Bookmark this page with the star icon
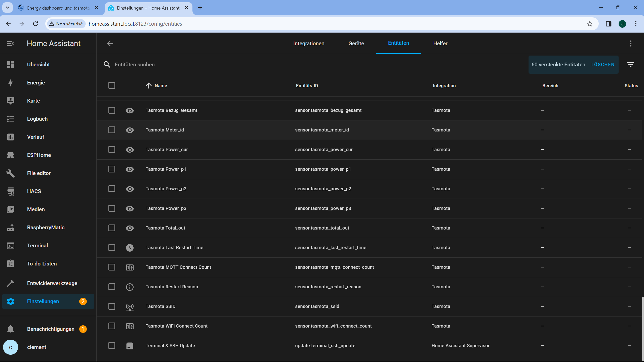Viewport: 644px width, 362px height. pyautogui.click(x=590, y=24)
